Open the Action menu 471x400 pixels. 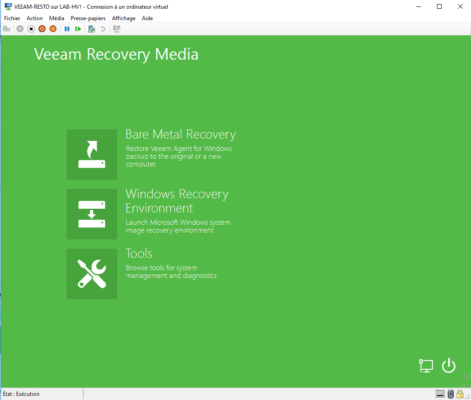tap(35, 18)
